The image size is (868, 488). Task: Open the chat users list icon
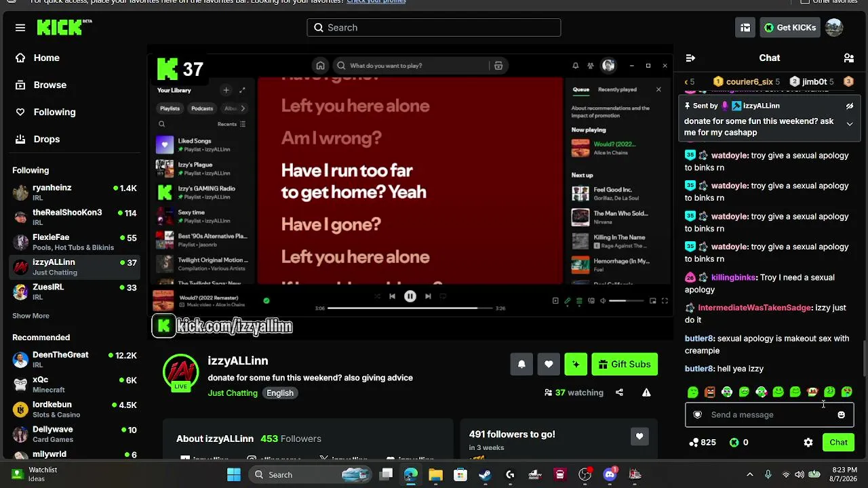coord(848,58)
